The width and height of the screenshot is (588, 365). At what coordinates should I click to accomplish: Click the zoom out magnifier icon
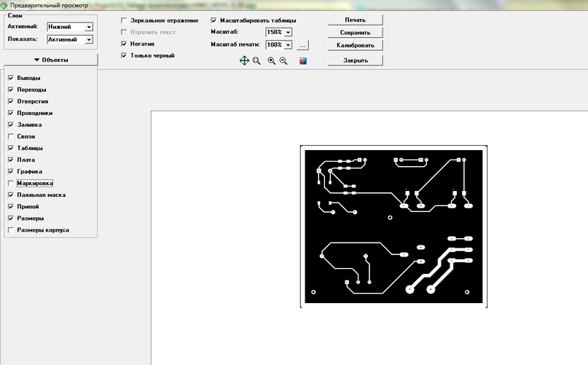pos(283,60)
